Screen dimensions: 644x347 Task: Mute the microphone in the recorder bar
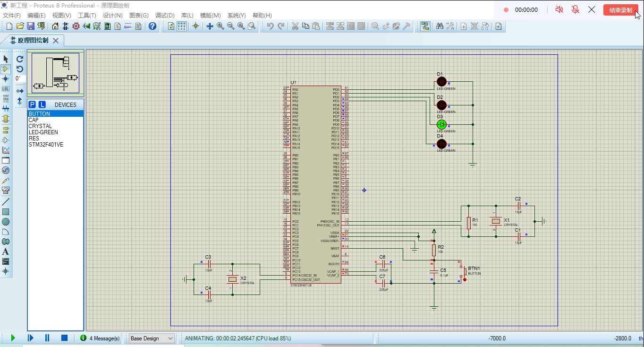(x=575, y=9)
